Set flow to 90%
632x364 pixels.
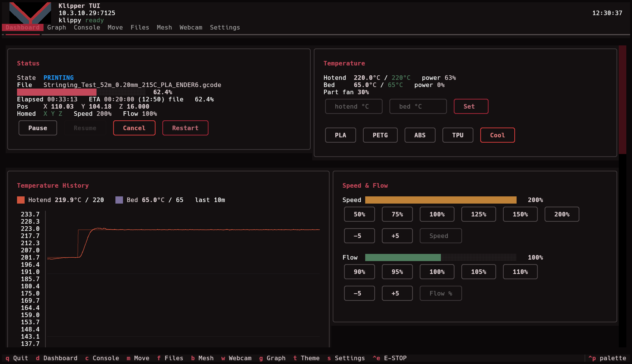click(360, 272)
